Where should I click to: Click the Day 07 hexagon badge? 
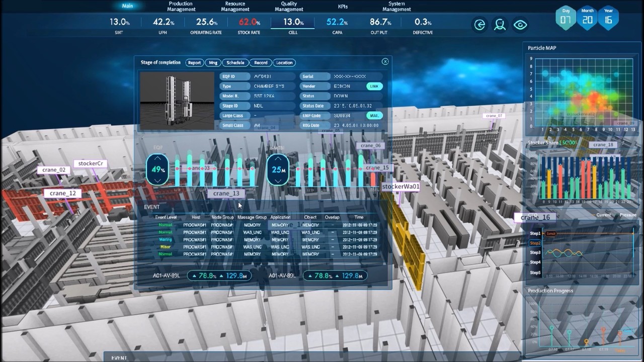click(566, 18)
